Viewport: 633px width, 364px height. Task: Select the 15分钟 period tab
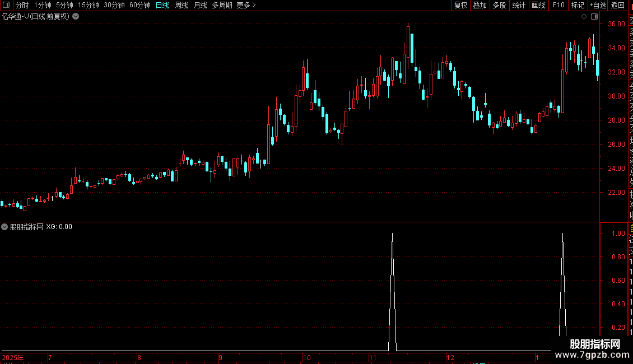click(89, 5)
